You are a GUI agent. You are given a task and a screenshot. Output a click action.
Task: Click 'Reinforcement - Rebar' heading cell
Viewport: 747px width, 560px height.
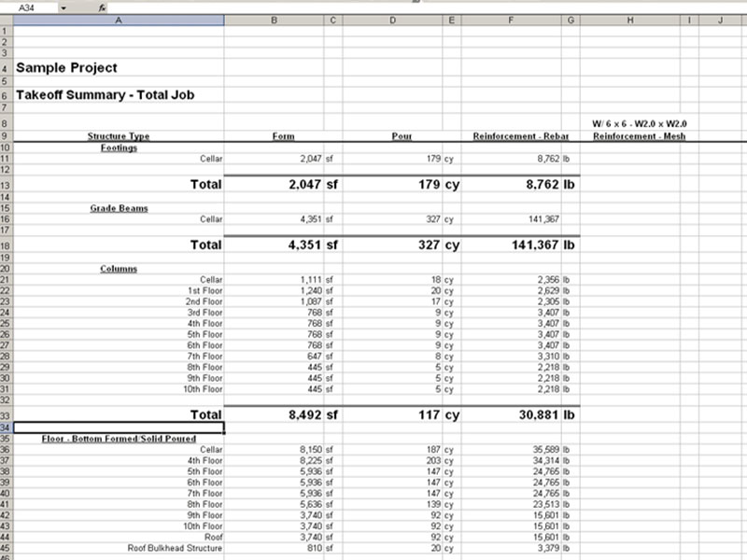point(521,135)
